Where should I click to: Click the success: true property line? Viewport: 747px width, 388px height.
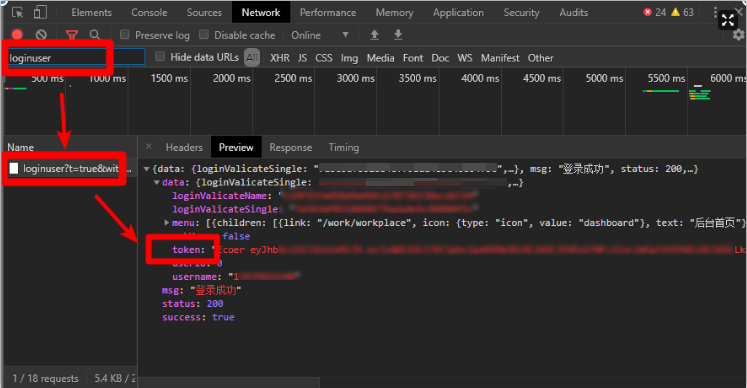198,317
